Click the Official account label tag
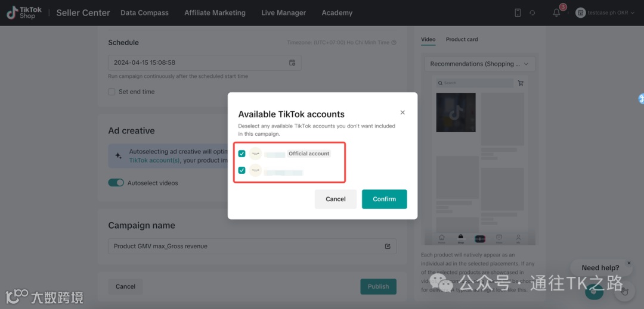Image resolution: width=644 pixels, height=309 pixels. coord(309,154)
